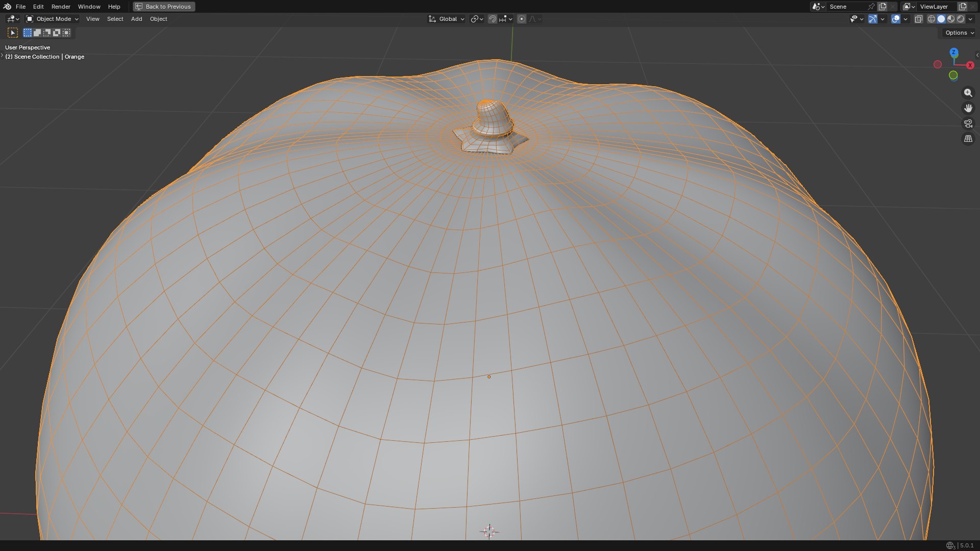Toggle show gizmos button

click(873, 19)
